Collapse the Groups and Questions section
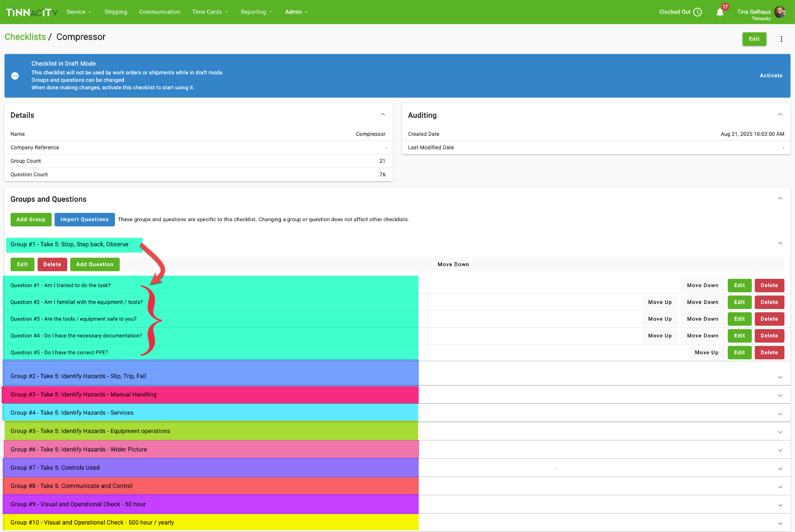Viewport: 795px width, 532px height. (780, 199)
